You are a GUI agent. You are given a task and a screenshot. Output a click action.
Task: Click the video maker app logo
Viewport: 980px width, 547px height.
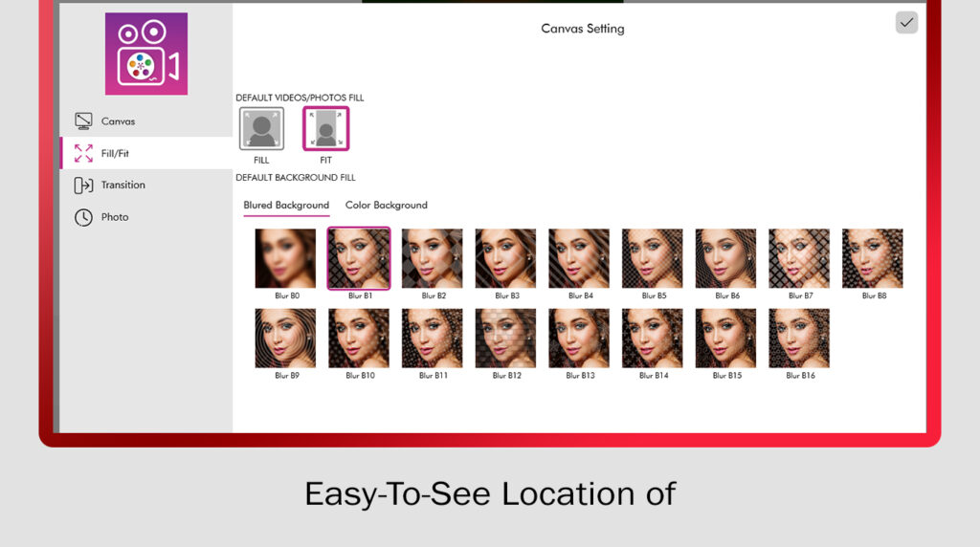145,54
